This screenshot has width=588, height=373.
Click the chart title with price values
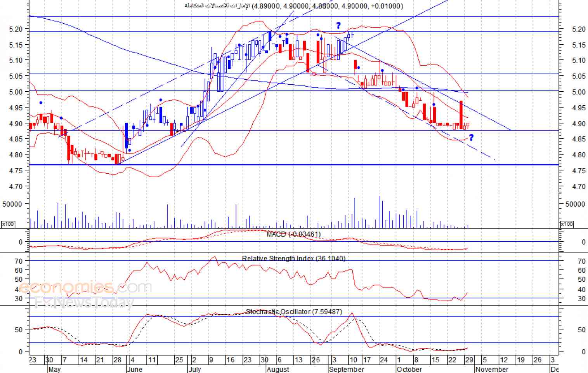click(294, 6)
